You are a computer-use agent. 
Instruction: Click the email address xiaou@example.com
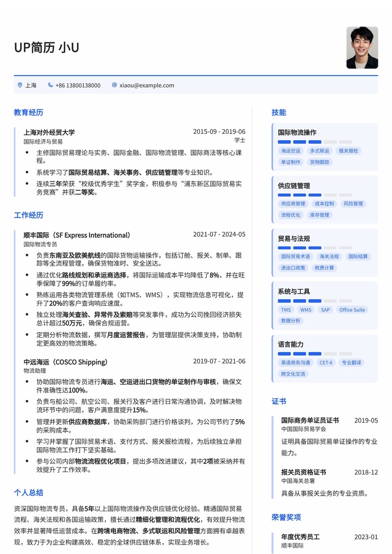pos(146,85)
